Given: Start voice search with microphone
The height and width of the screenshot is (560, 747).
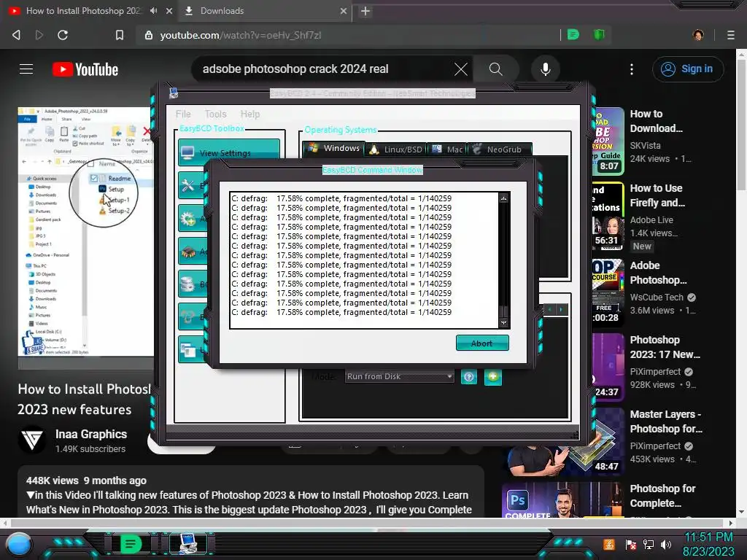Looking at the screenshot, I should 546,69.
